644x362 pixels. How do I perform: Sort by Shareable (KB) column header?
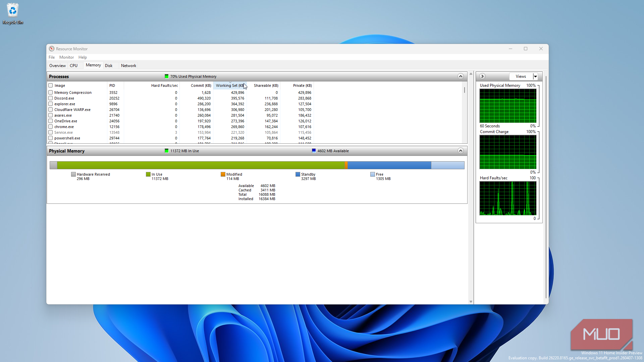(x=264, y=85)
